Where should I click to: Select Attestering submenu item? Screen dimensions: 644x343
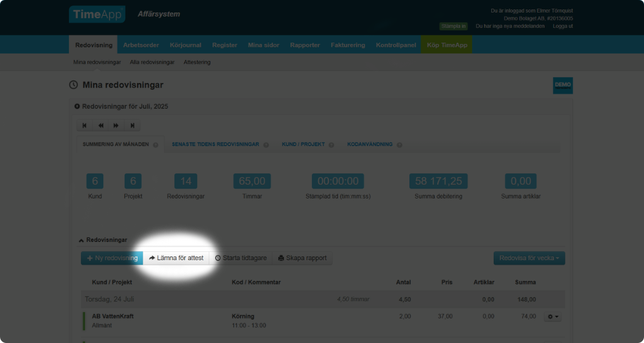point(197,62)
